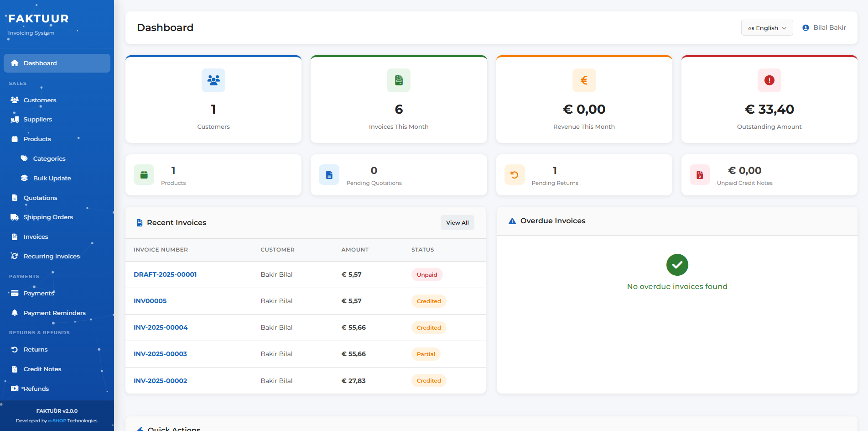868x431 pixels.
Task: Click the Unpaid status badge
Action: [x=427, y=275]
